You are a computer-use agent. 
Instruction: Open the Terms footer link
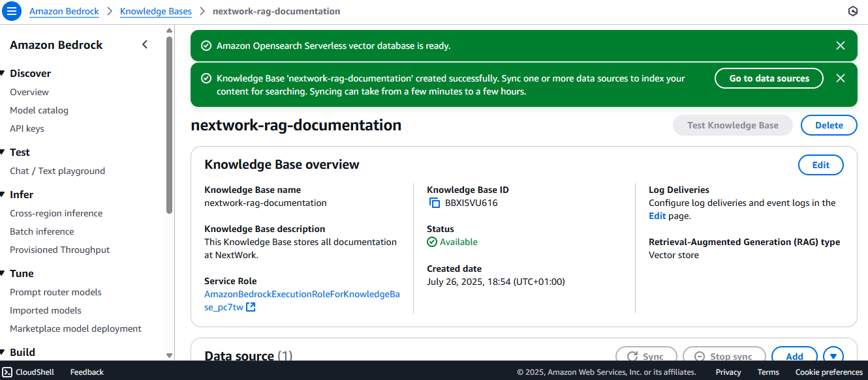point(768,372)
